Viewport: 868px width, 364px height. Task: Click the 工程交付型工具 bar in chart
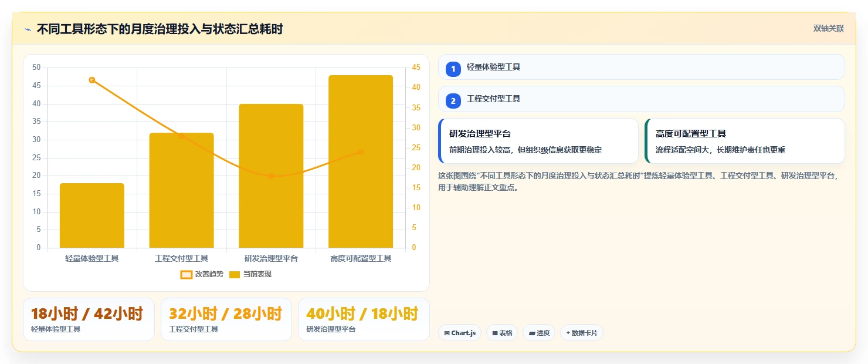click(181, 190)
